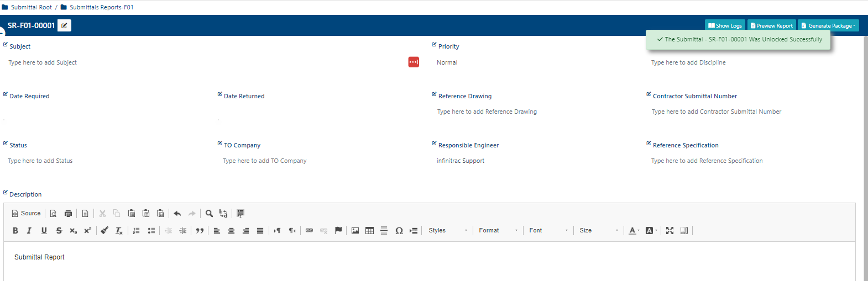Screen dimensions: 868x281
Task: Open the Submittals Reports-F01 breadcrumb
Action: coord(102,7)
